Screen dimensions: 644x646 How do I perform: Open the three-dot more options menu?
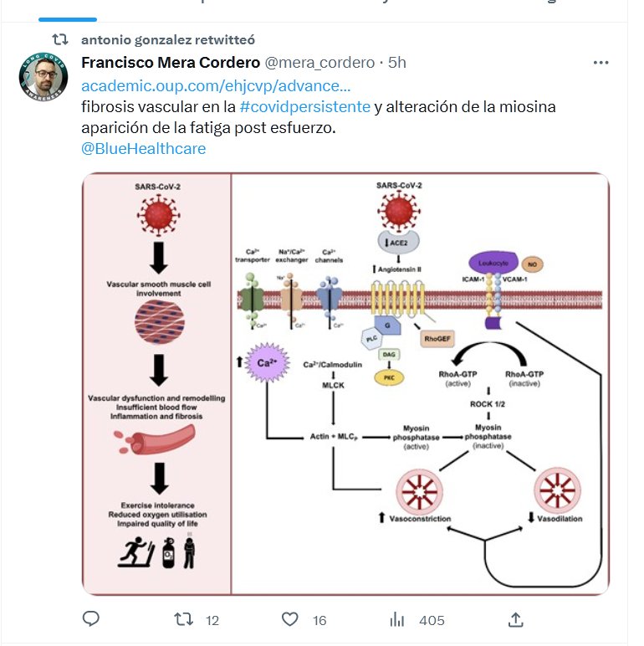[x=601, y=63]
